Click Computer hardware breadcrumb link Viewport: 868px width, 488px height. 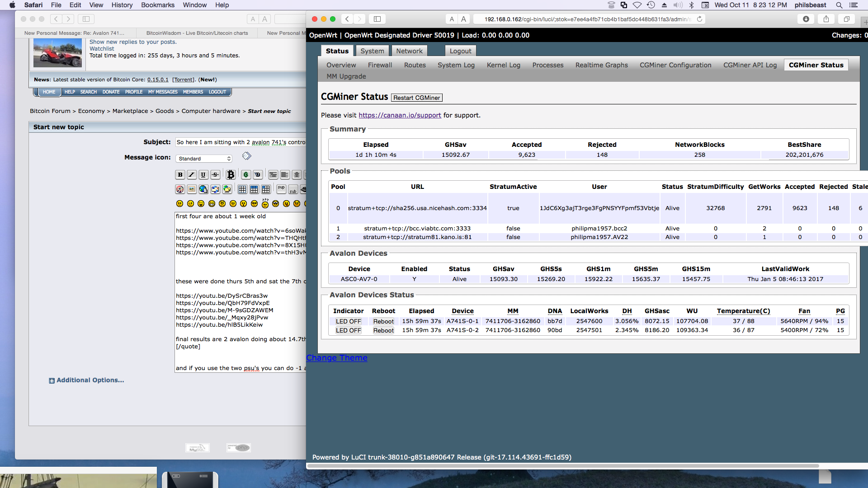[x=211, y=111]
